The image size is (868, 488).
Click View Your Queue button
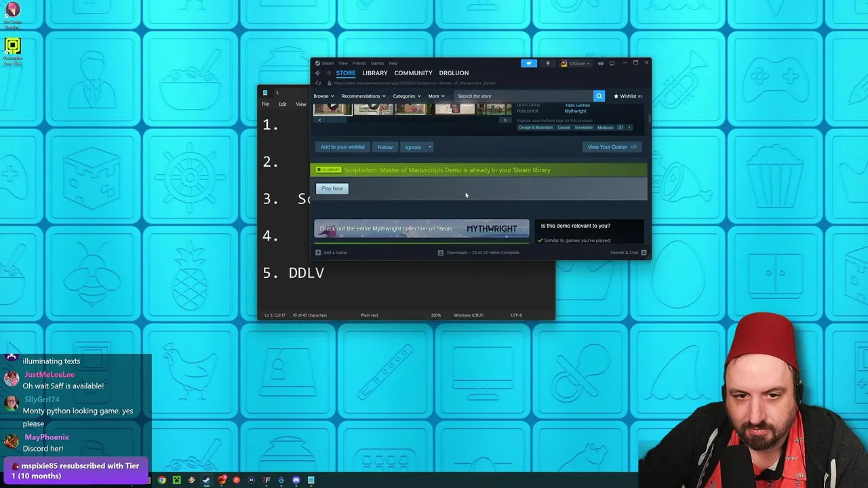click(612, 147)
